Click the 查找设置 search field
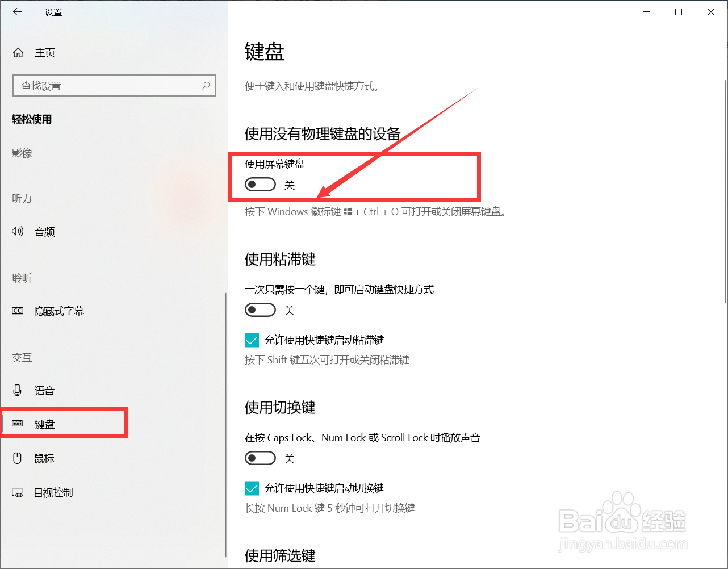This screenshot has height=569, width=728. click(x=114, y=86)
